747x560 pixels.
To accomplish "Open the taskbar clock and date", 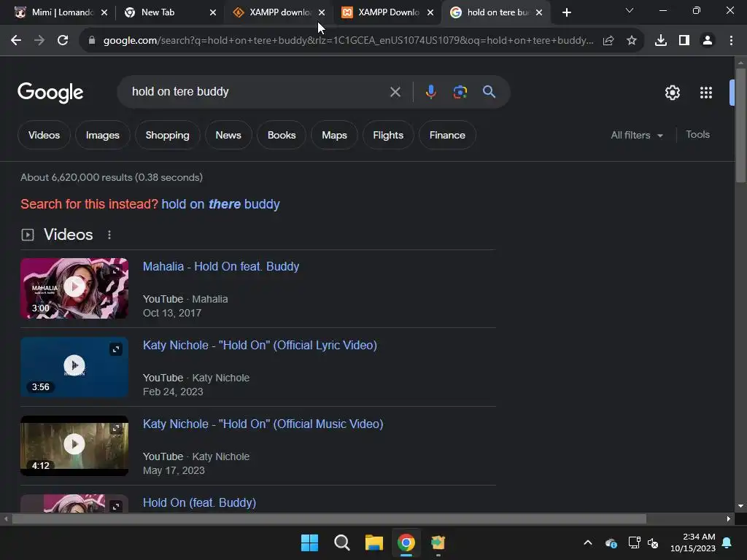I will (x=693, y=542).
